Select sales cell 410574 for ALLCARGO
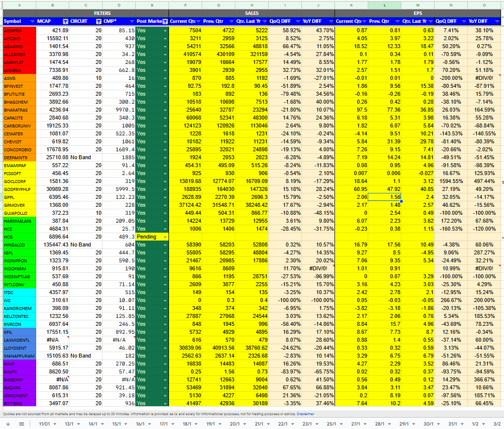Screen dimensions: 504x429 coord(185,55)
